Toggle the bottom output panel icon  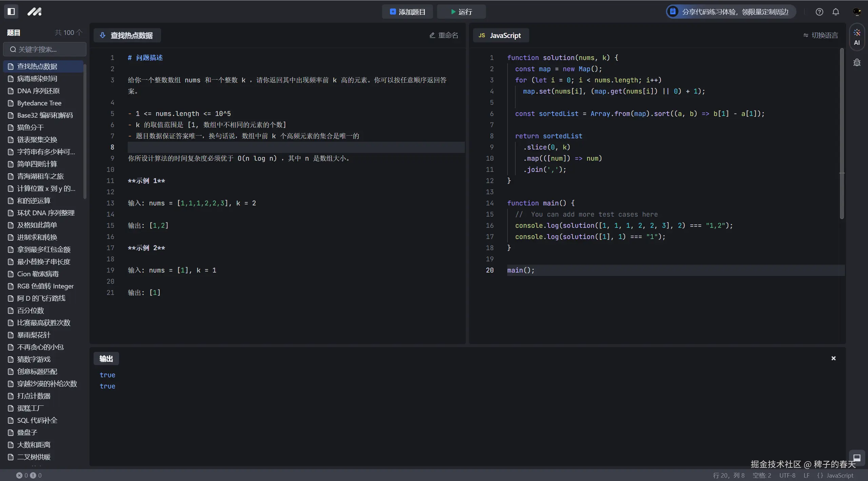(x=856, y=457)
